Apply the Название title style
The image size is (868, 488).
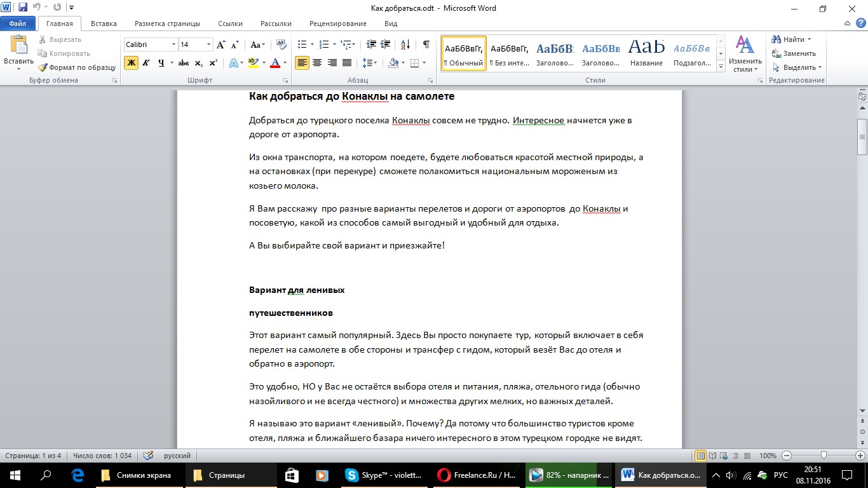coord(647,53)
